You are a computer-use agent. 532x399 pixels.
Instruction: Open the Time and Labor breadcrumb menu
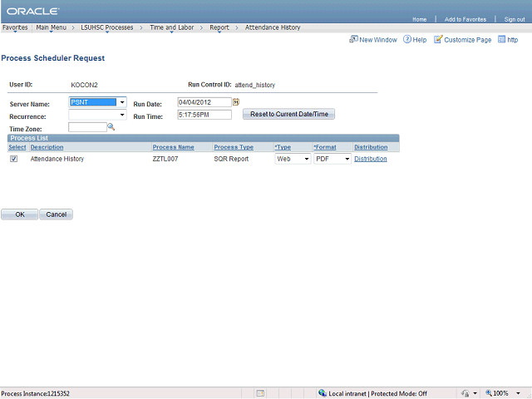pos(172,27)
